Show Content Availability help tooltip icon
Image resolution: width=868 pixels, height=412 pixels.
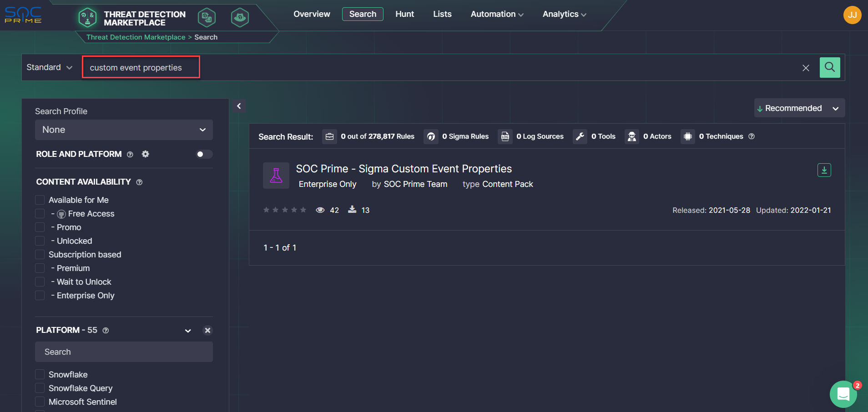point(139,182)
